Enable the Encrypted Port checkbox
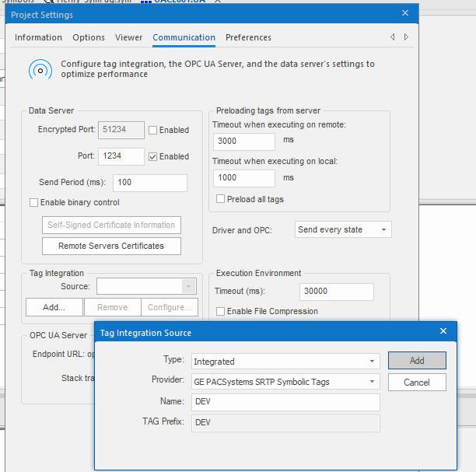The width and height of the screenshot is (476, 472). [153, 130]
